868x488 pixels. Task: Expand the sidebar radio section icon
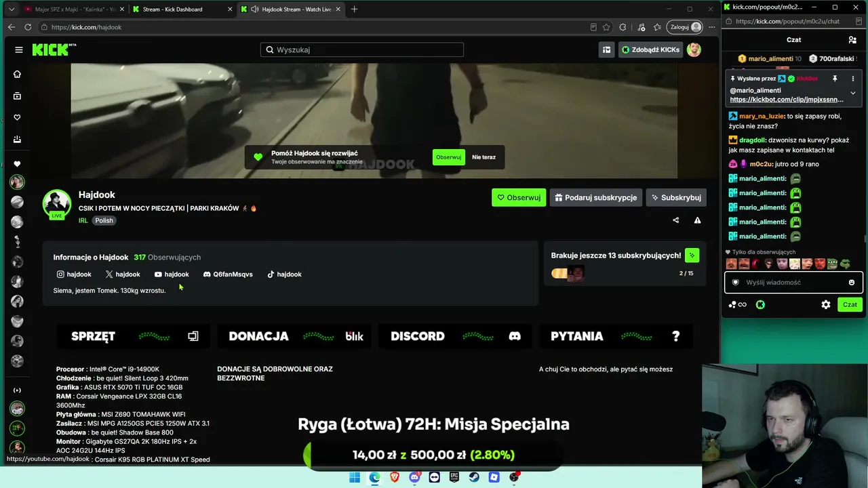[18, 390]
